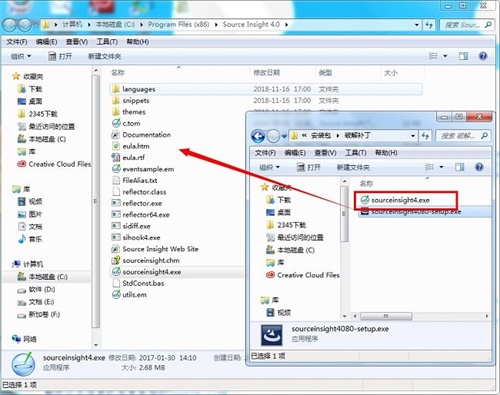Click 安装包 breadcrumb in front window
The height and width of the screenshot is (395, 500).
321,135
